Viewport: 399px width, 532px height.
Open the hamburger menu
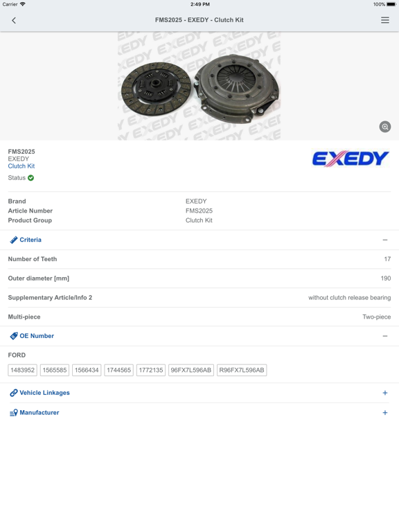[x=384, y=20]
